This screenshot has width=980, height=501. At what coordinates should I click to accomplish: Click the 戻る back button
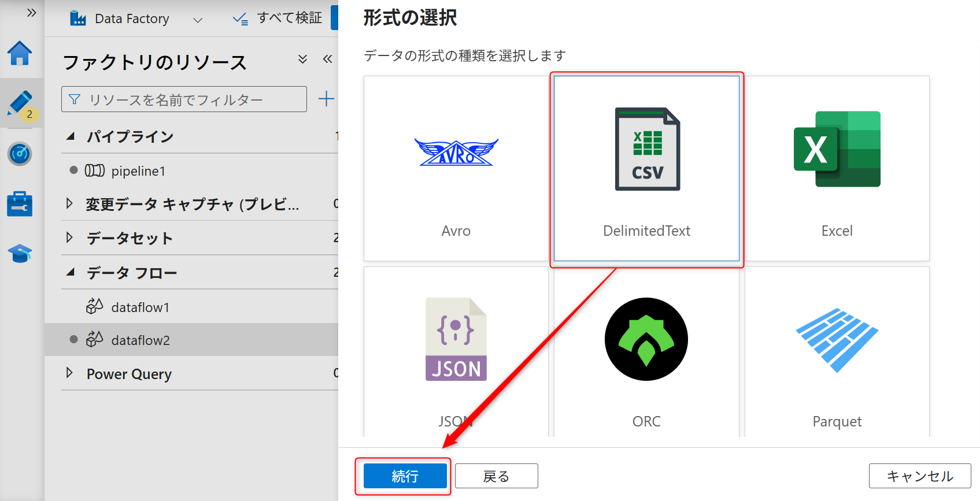496,476
